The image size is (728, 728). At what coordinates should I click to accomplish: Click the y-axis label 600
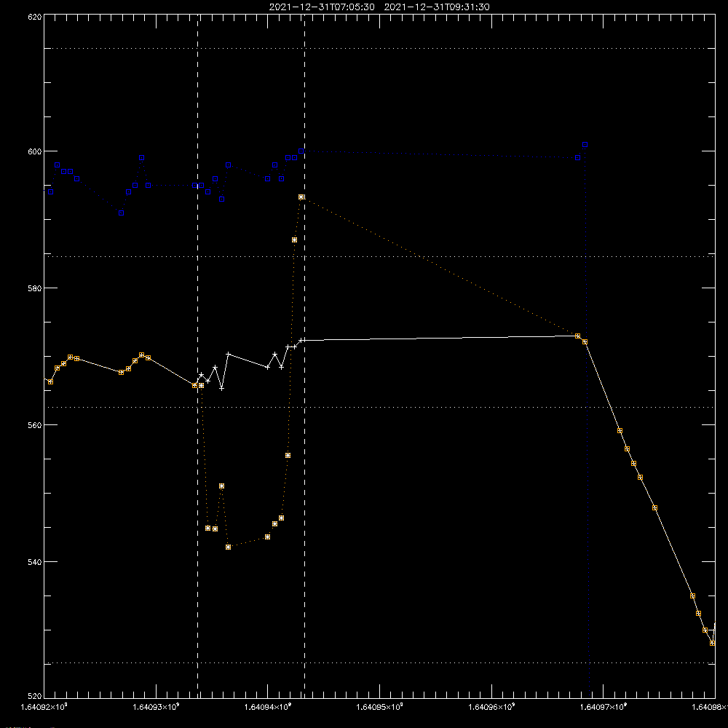point(35,152)
